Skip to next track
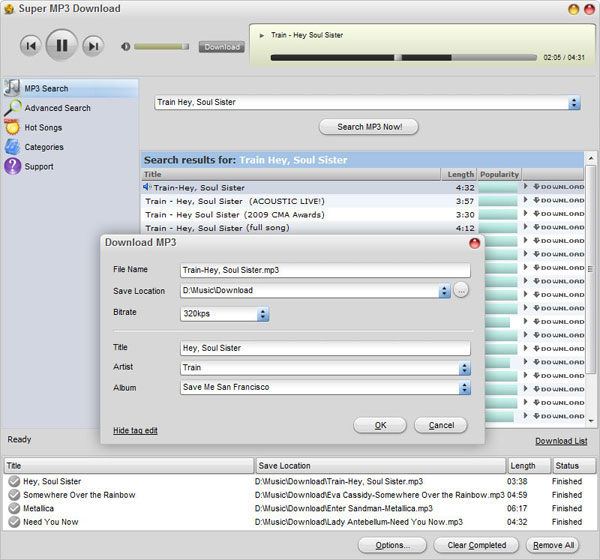 (93, 46)
